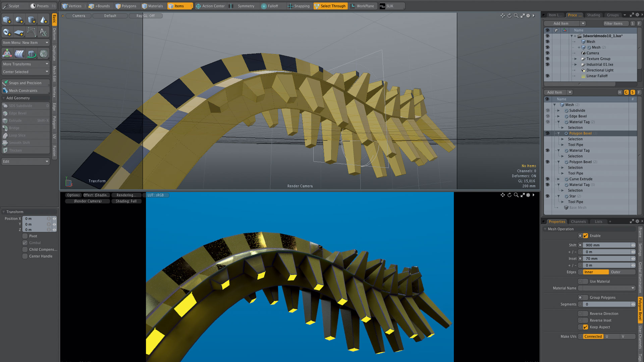Enable the Keep Aspect checkbox
Screen dimensions: 644x362
pos(586,327)
